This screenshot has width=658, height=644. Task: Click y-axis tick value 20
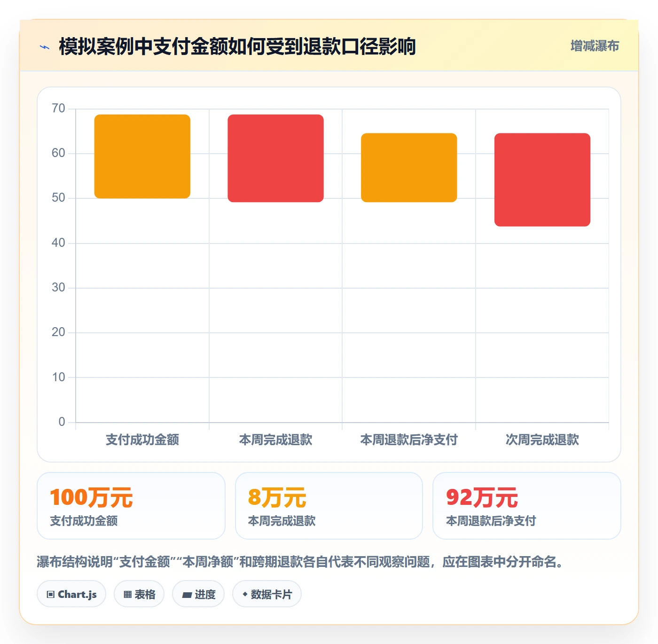tap(58, 332)
